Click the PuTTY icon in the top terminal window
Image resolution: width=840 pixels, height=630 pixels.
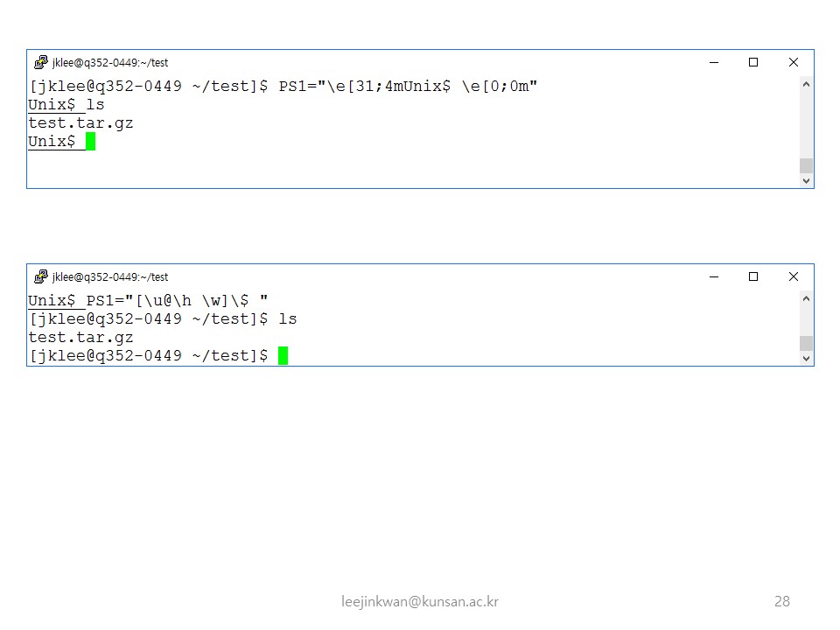41,62
